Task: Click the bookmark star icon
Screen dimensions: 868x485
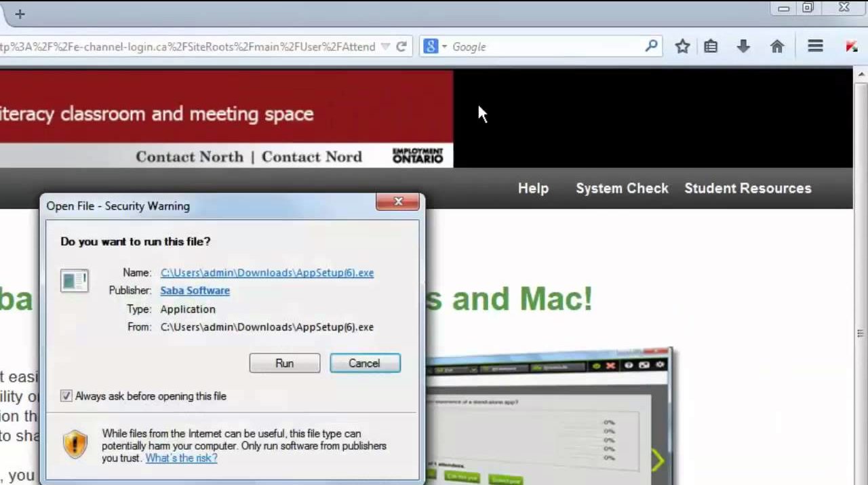Action: click(x=682, y=47)
